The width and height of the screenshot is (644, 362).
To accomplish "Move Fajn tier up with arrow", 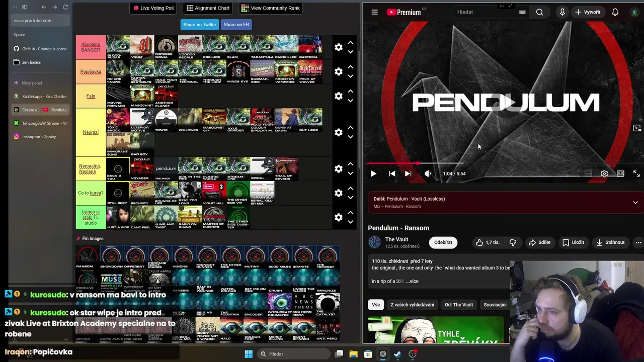I will tap(350, 91).
